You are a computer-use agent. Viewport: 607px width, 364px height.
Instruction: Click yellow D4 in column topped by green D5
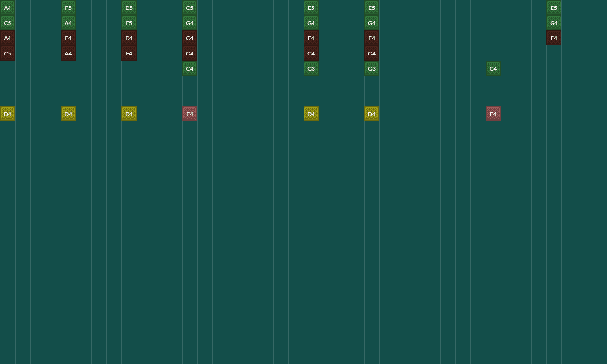pos(129,114)
